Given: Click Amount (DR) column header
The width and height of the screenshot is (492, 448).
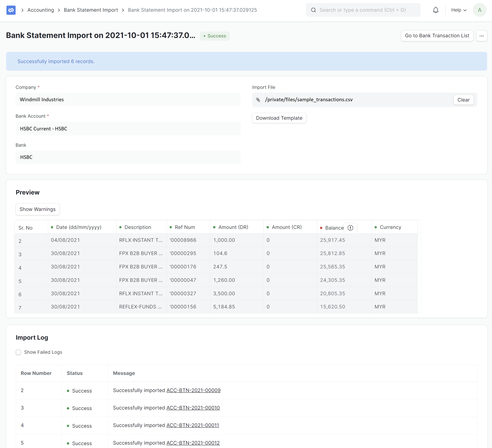Looking at the screenshot, I should [237, 227].
